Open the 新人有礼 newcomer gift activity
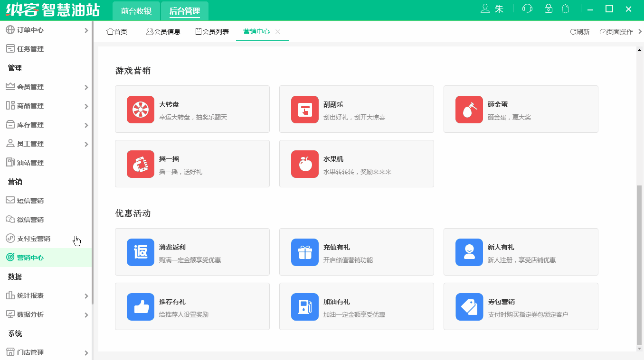This screenshot has height=360, width=644. pos(521,251)
